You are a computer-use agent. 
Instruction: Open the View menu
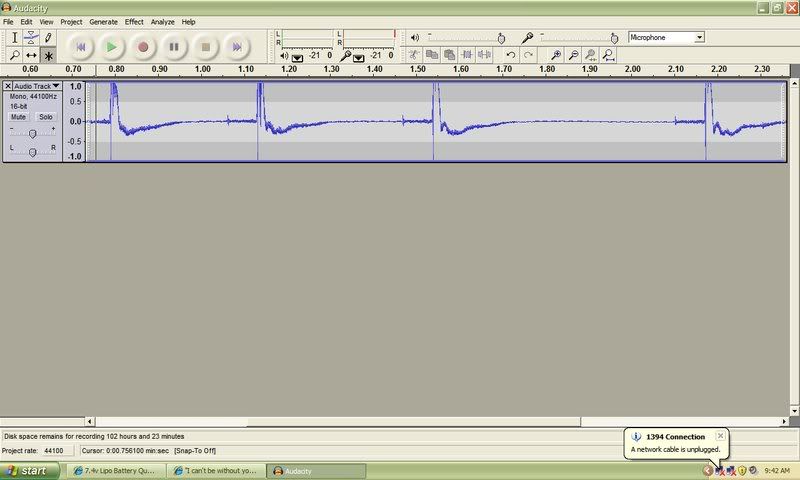46,22
